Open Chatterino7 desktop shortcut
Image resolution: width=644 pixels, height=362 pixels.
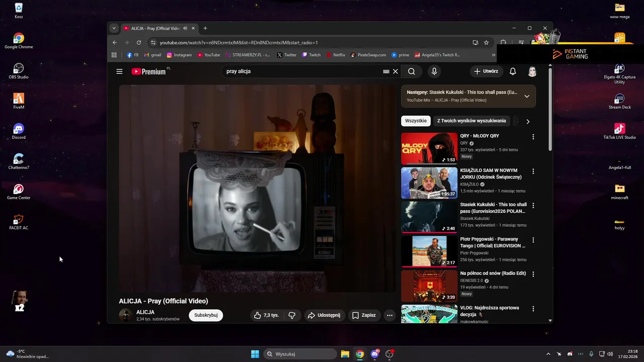[19, 161]
